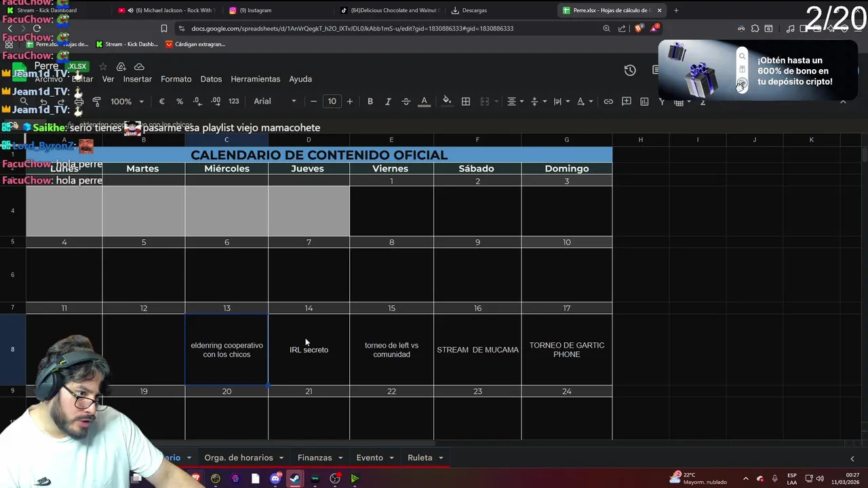Switch to the Finanzas sheet

(x=315, y=457)
